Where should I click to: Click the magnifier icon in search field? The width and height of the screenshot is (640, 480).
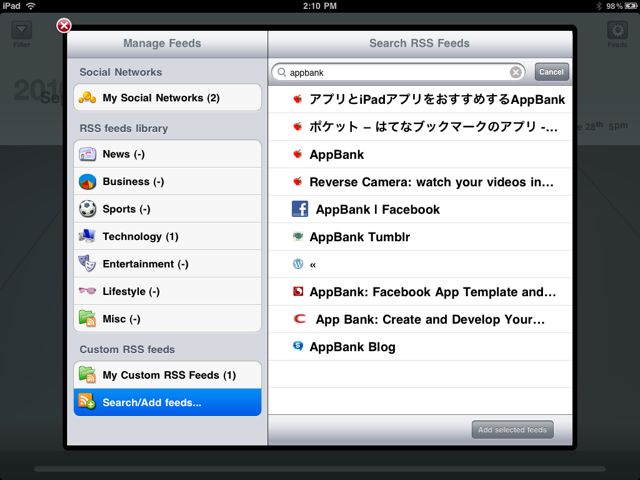(x=282, y=72)
